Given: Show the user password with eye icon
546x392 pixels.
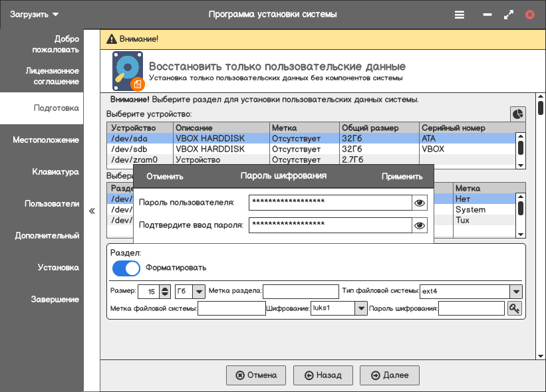Looking at the screenshot, I should 420,203.
